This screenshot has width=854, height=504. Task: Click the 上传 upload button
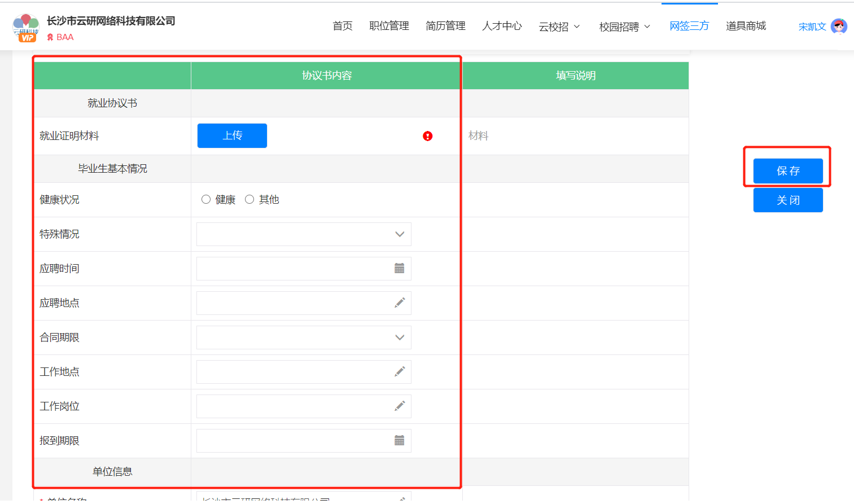pos(231,135)
